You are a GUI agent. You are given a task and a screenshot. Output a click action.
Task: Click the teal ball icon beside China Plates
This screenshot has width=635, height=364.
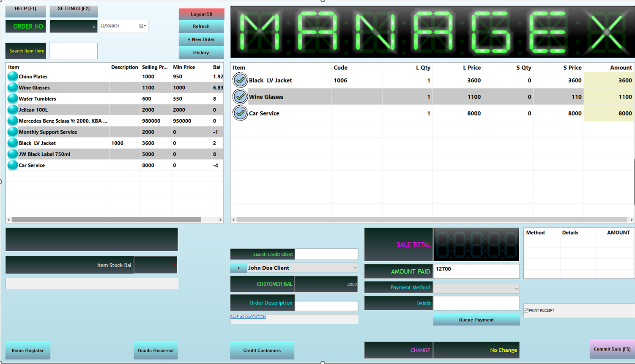[13, 77]
